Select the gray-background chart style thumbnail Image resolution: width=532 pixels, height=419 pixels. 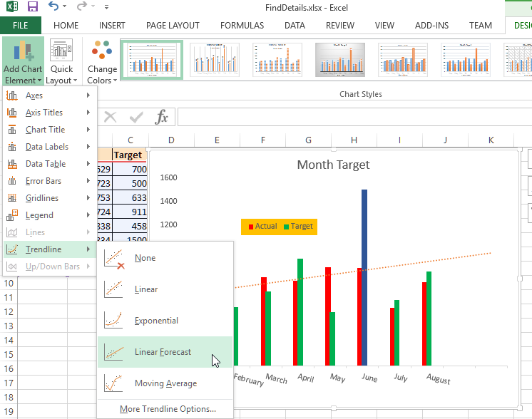[x=340, y=60]
